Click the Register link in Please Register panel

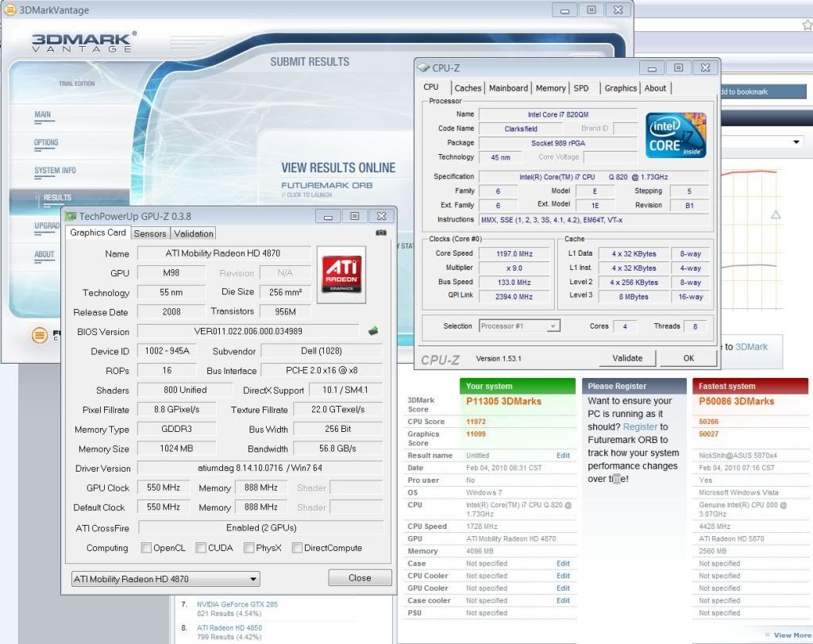point(639,426)
